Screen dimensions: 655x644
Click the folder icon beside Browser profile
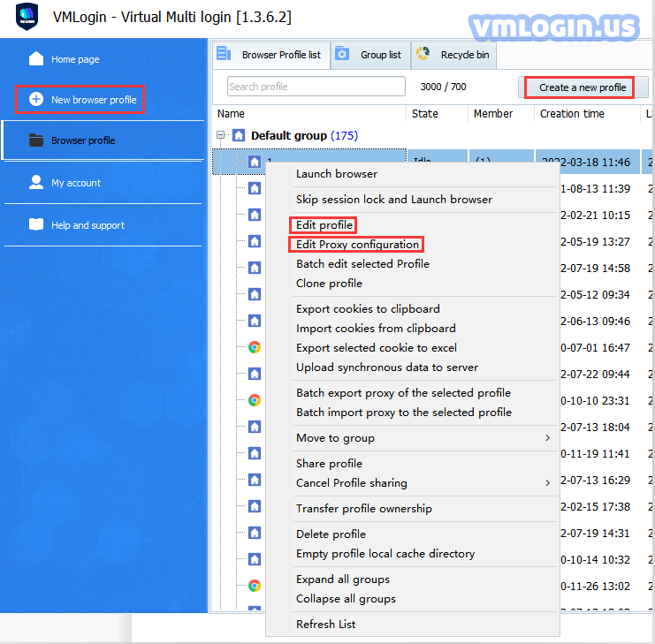36,140
